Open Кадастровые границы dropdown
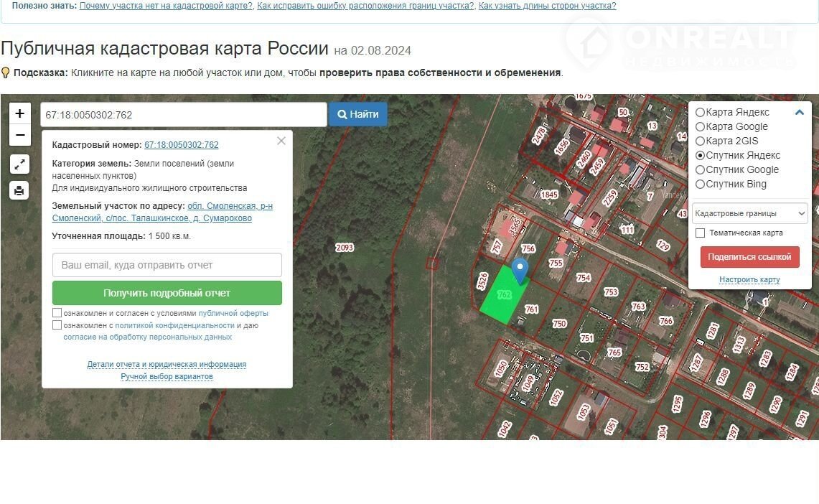This screenshot has width=819, height=504. click(x=749, y=213)
